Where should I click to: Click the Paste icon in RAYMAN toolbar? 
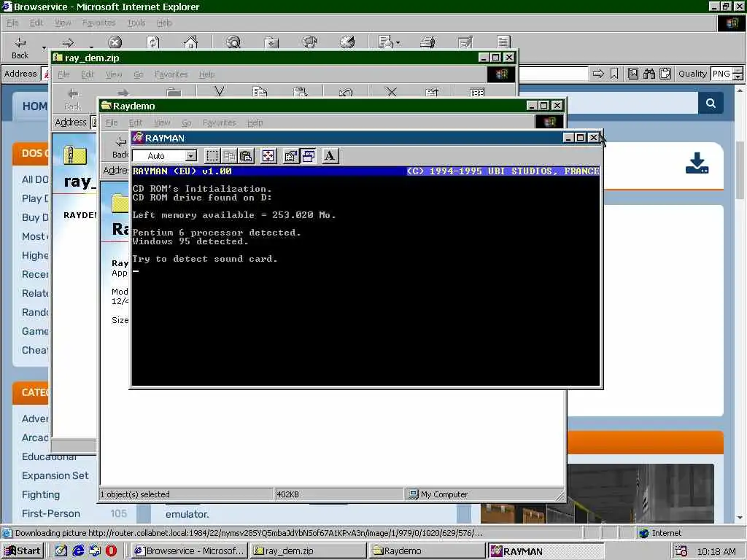(x=246, y=156)
